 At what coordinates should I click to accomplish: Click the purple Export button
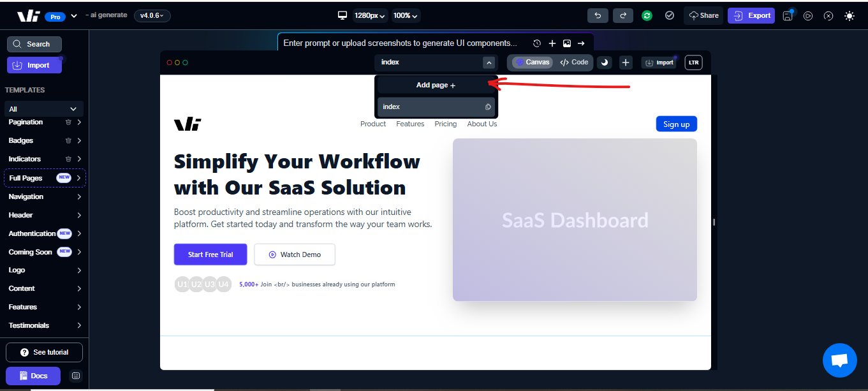coord(751,15)
